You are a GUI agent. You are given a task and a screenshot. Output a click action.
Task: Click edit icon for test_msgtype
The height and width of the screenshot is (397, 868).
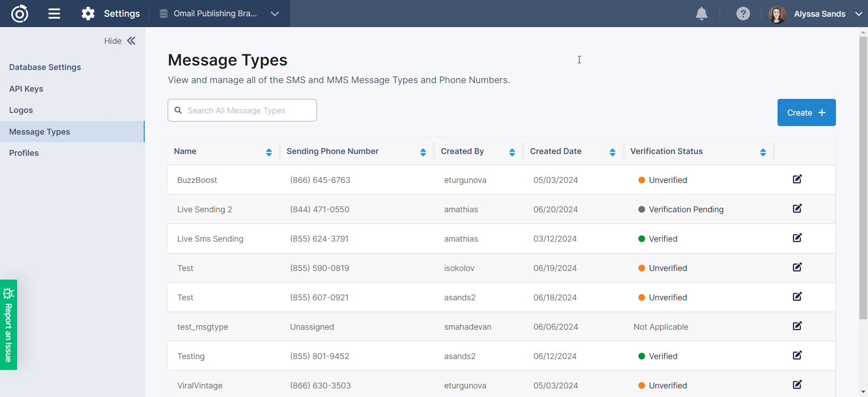tap(797, 326)
